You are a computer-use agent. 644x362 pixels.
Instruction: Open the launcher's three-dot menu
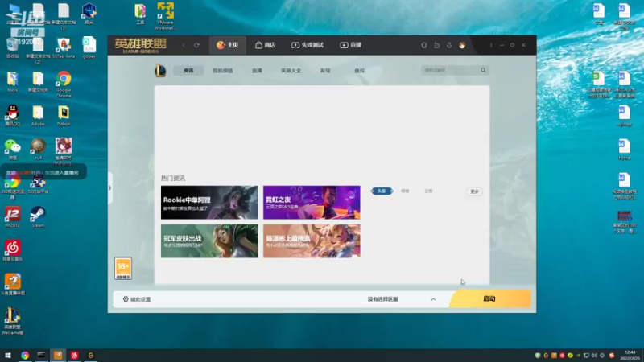pos(491,45)
